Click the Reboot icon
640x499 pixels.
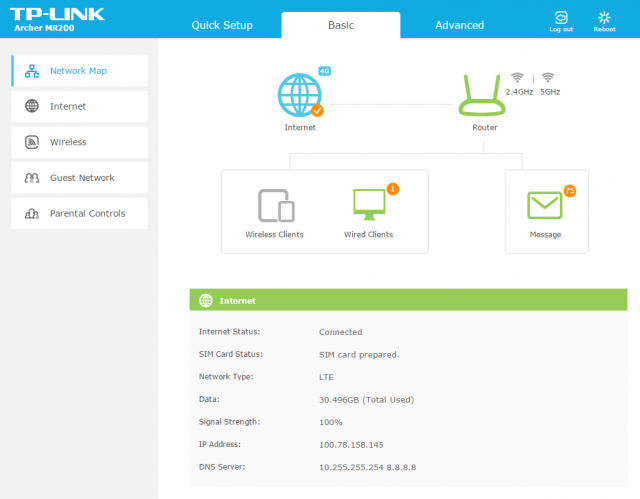[x=604, y=20]
